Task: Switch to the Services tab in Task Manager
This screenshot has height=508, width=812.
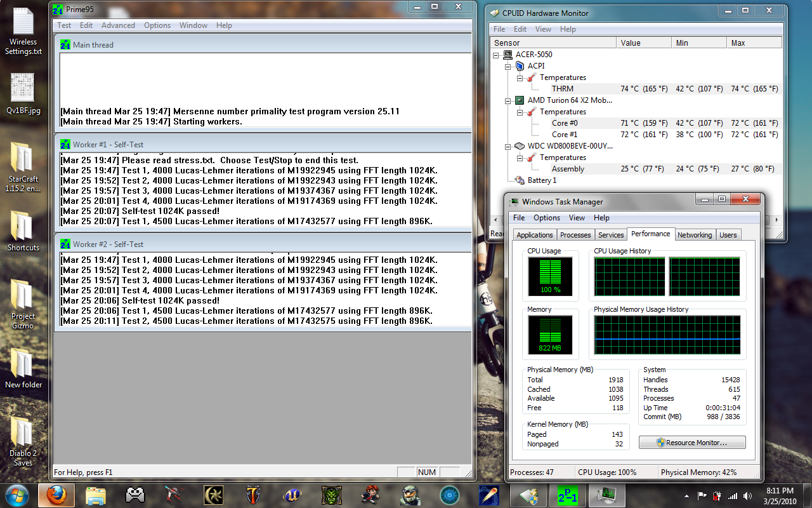Action: (x=611, y=235)
